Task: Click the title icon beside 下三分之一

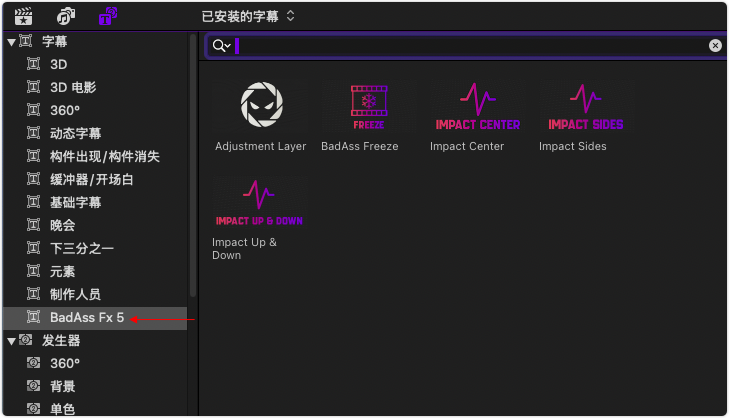Action: [x=33, y=248]
